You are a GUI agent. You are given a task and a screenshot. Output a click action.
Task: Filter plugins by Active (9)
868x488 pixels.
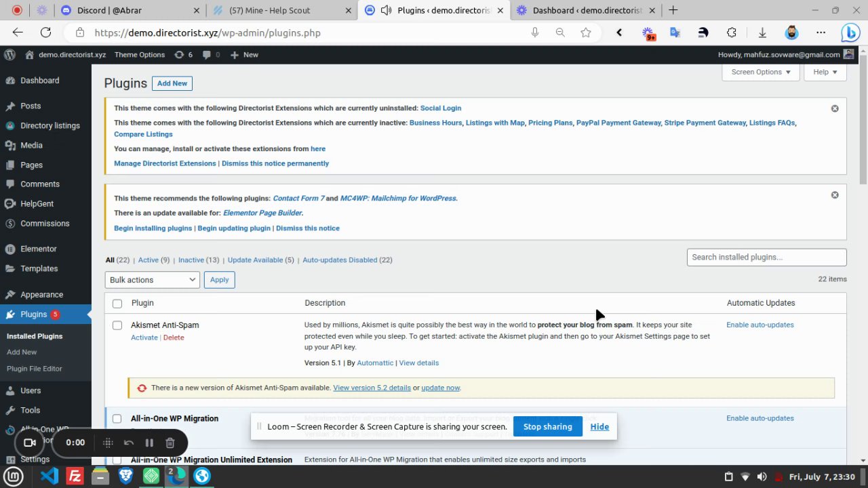click(155, 260)
